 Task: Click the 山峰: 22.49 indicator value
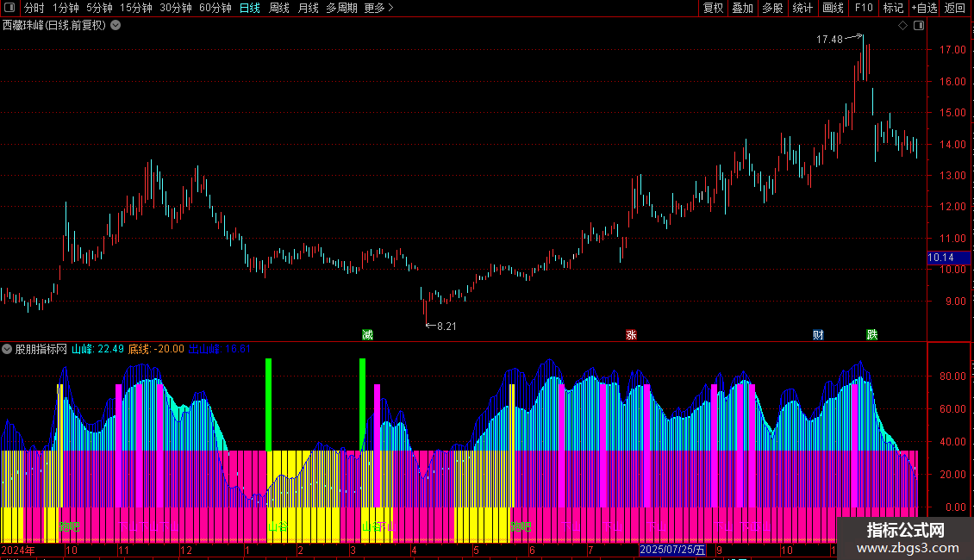coord(97,350)
